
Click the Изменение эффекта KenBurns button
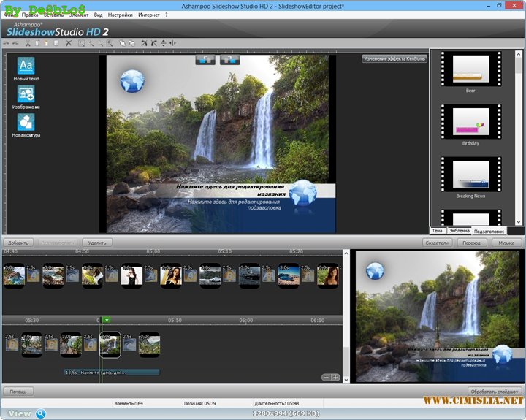(394, 58)
